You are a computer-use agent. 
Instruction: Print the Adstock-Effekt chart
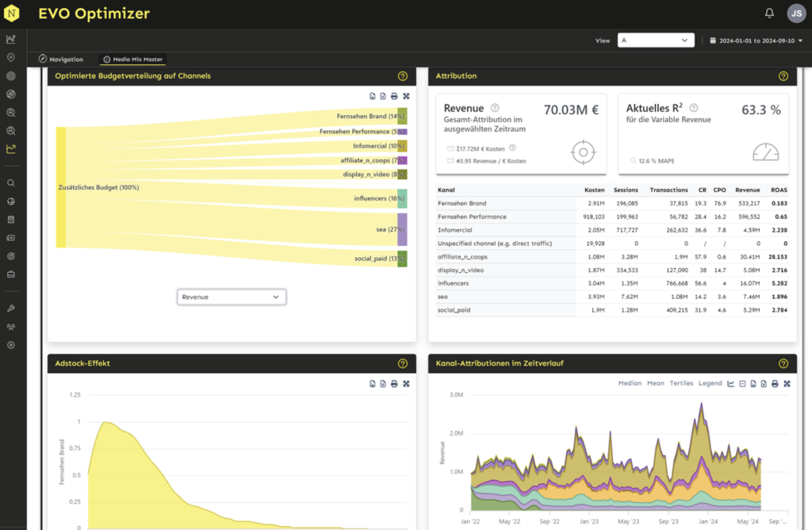(394, 384)
